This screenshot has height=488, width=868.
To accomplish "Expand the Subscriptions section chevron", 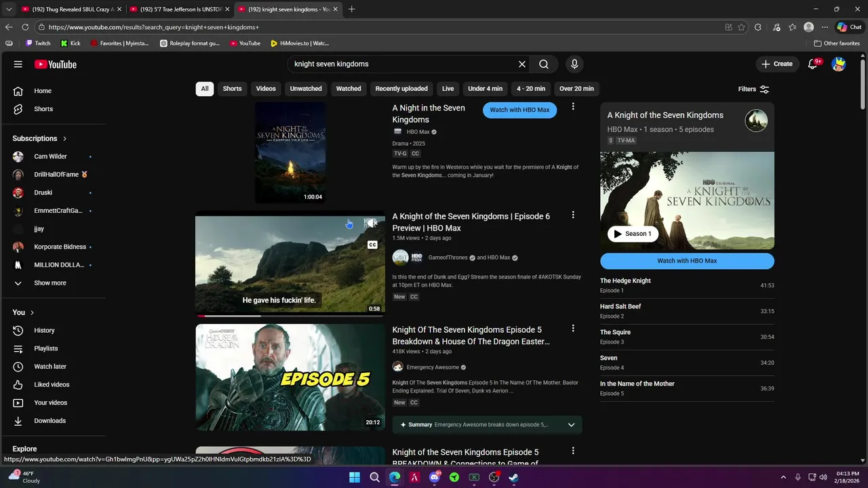I will click(65, 138).
